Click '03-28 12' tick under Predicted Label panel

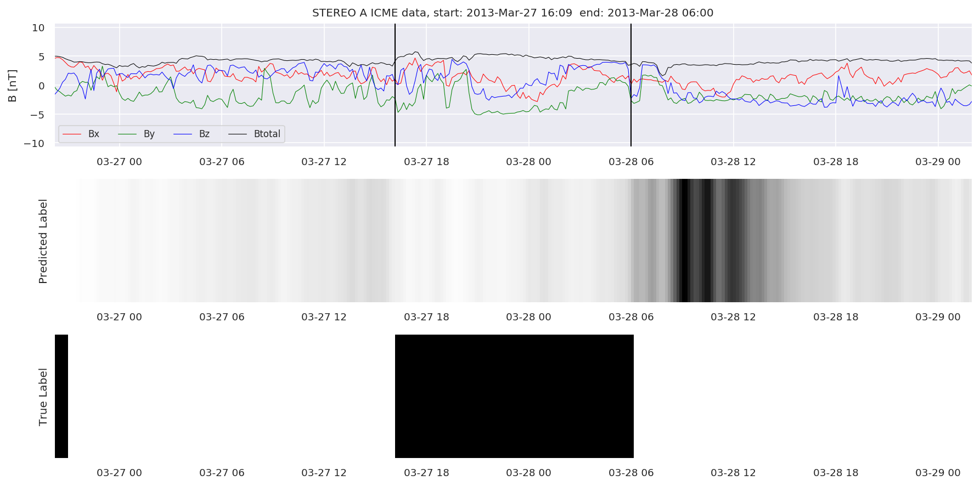coord(733,317)
